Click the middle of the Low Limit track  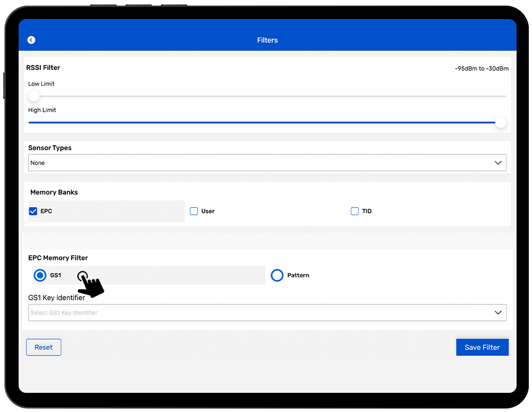pyautogui.click(x=267, y=96)
